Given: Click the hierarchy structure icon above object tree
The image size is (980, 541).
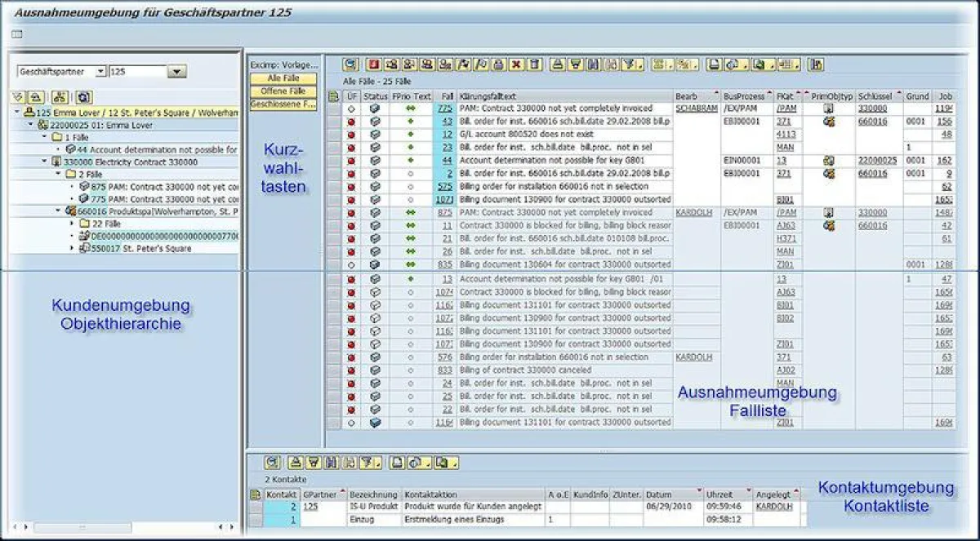Looking at the screenshot, I should (x=60, y=96).
